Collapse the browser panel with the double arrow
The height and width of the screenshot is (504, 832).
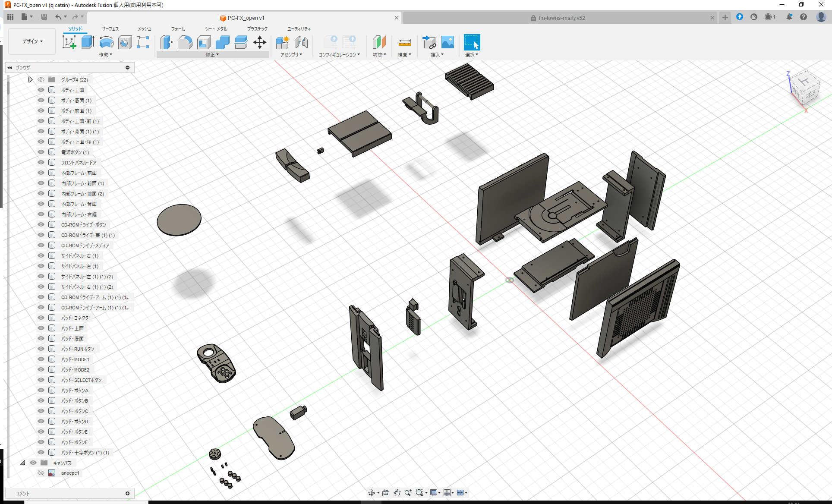click(x=9, y=67)
